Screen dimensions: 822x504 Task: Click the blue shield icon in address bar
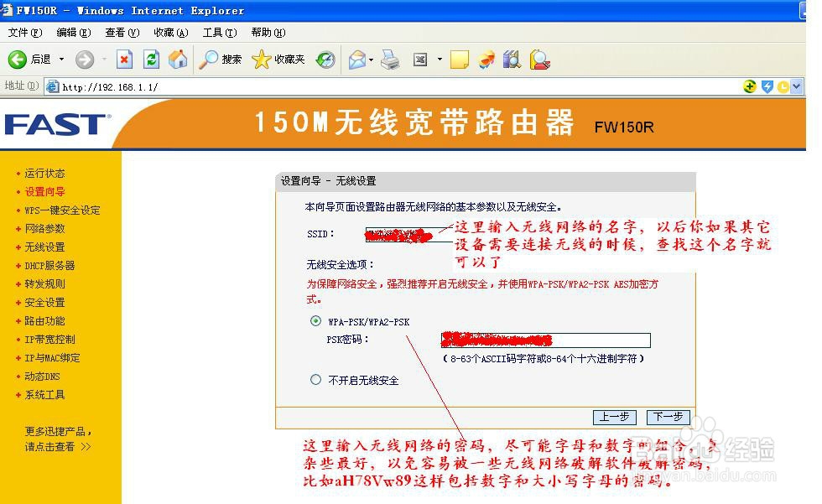click(x=767, y=86)
